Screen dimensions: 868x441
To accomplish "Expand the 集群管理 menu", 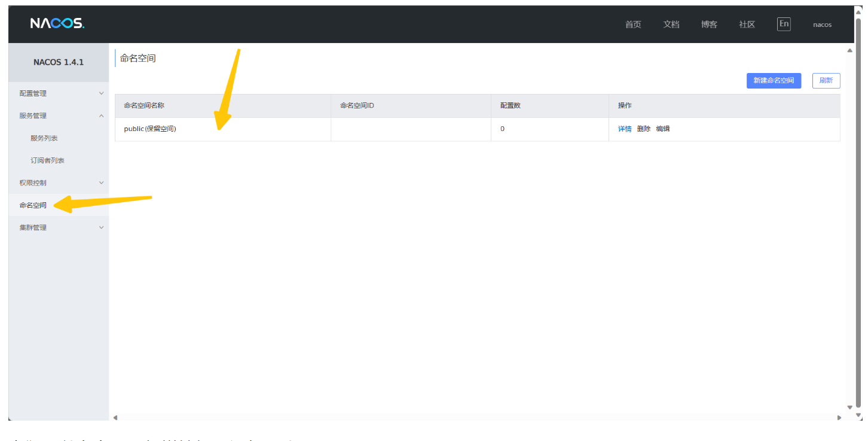I will [x=59, y=227].
